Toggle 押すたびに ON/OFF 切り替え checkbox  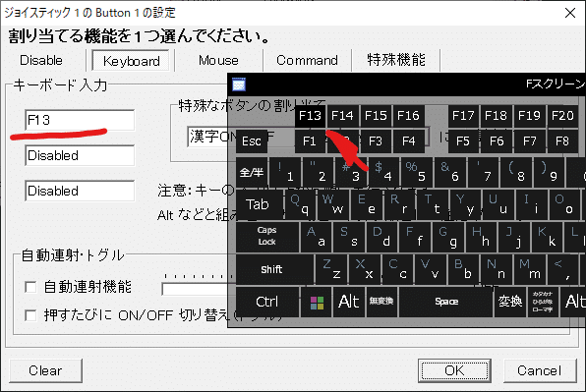pos(30,315)
